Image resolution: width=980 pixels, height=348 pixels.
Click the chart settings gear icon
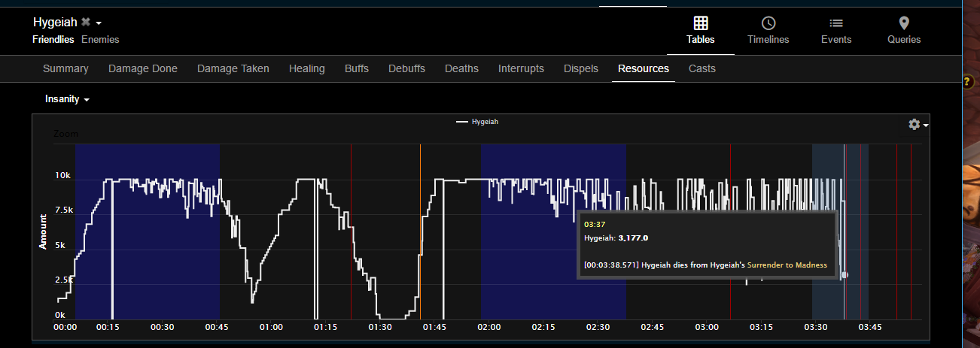[915, 124]
